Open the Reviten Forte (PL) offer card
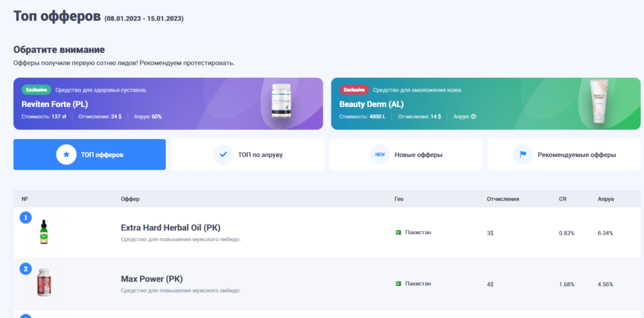The width and height of the screenshot is (644, 318). click(x=168, y=104)
